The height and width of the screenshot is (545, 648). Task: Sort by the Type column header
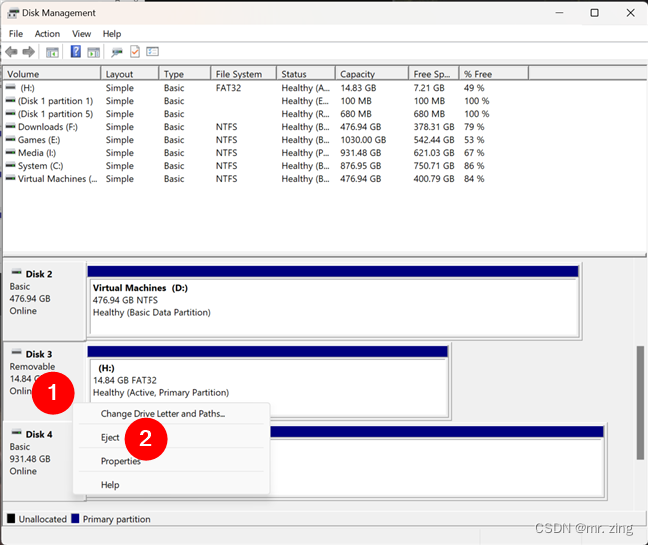(185, 74)
